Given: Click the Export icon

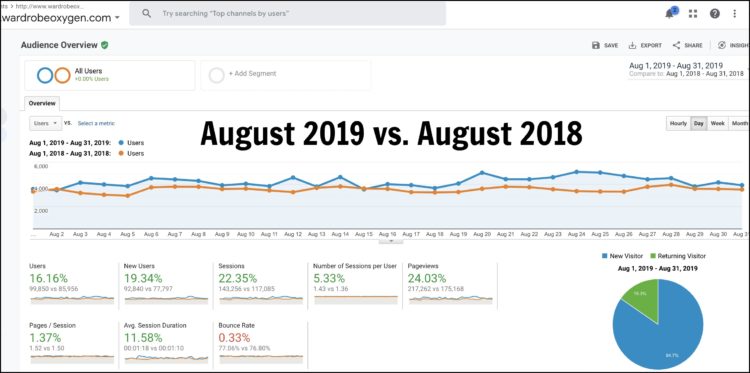Looking at the screenshot, I should (632, 45).
